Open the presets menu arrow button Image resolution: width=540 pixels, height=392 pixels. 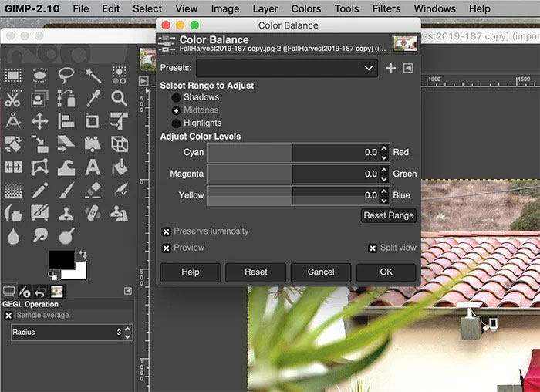point(408,68)
